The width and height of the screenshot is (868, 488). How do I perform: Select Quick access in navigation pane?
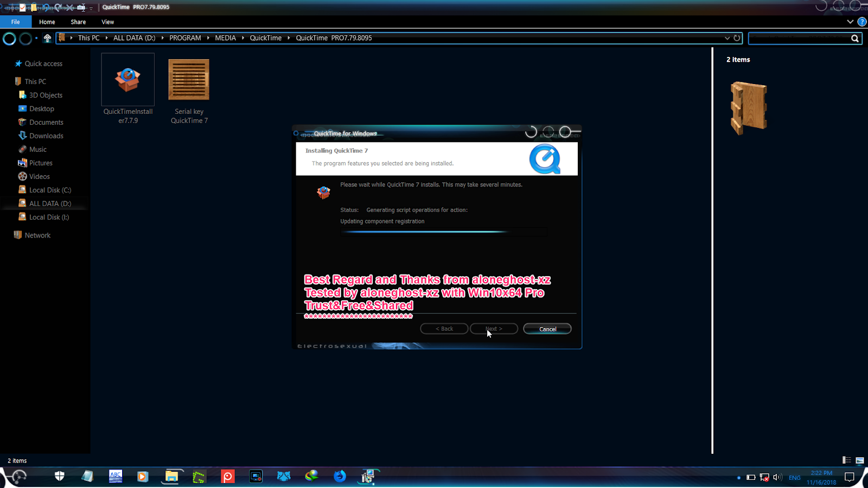coord(43,63)
